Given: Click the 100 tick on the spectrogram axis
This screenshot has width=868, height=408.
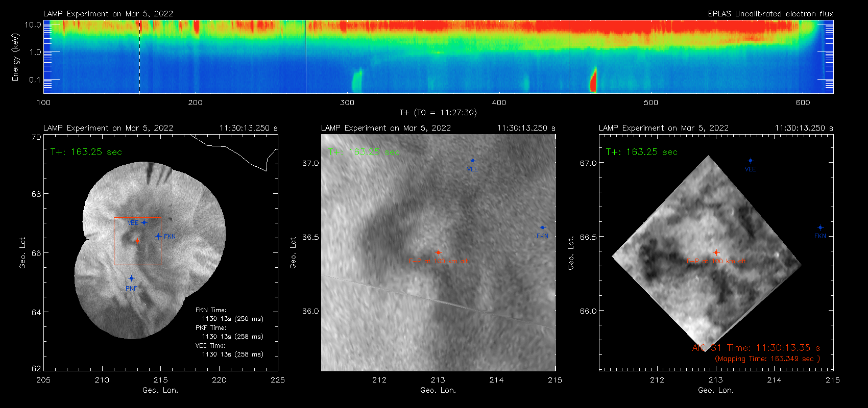Looking at the screenshot, I should (44, 103).
